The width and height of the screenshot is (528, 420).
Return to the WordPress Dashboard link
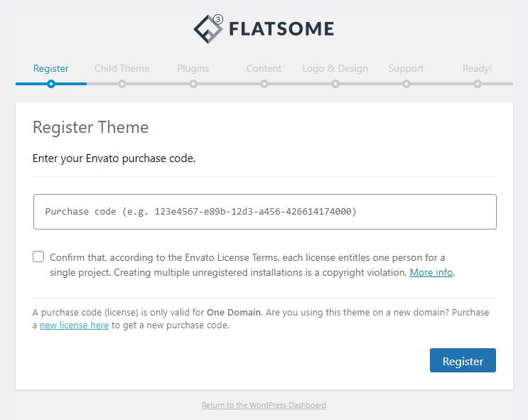tap(264, 405)
